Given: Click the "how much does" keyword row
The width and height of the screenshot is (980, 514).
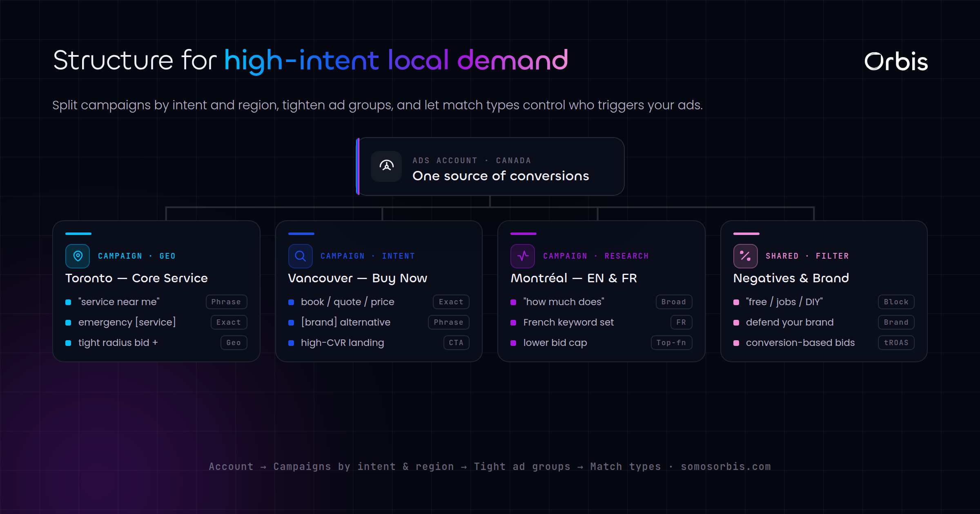Looking at the screenshot, I should 601,302.
